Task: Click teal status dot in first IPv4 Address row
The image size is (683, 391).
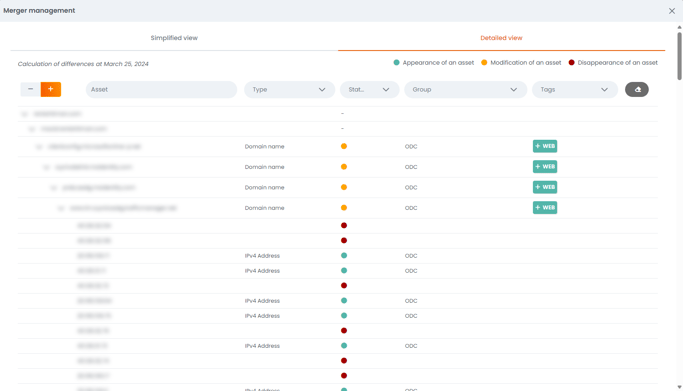Action: [344, 256]
